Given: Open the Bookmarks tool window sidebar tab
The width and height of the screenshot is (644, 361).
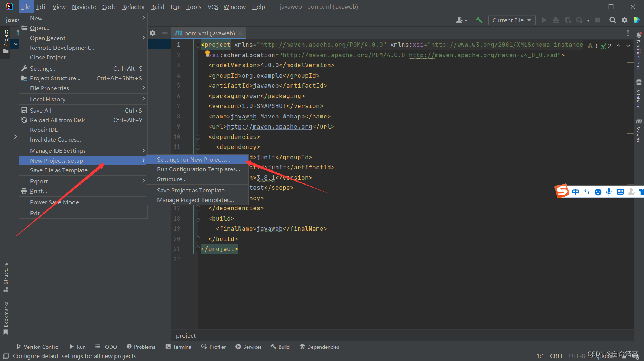Looking at the screenshot, I should point(6,318).
